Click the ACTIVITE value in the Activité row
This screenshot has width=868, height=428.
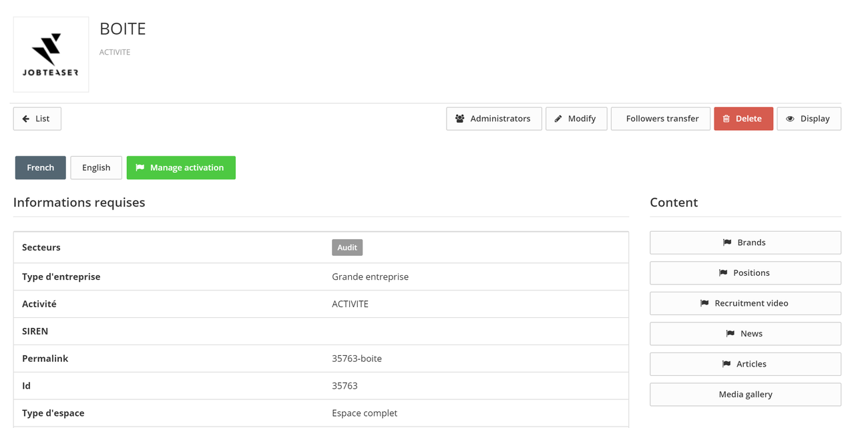350,304
